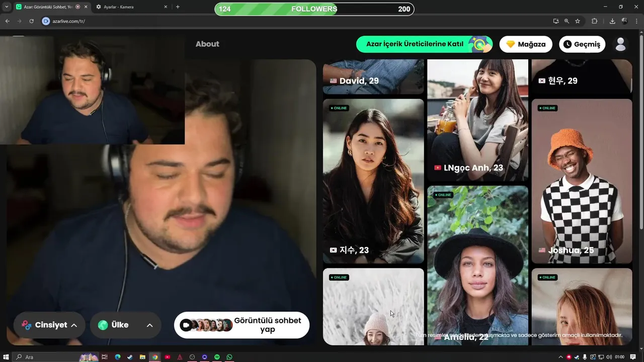Open Steam from the taskbar
Screen dimensions: 644x362
[x=130, y=357]
